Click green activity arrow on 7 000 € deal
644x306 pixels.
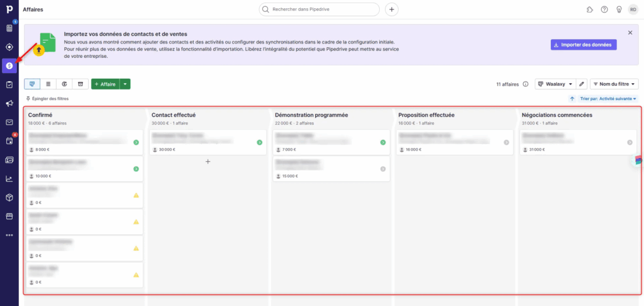(x=383, y=142)
